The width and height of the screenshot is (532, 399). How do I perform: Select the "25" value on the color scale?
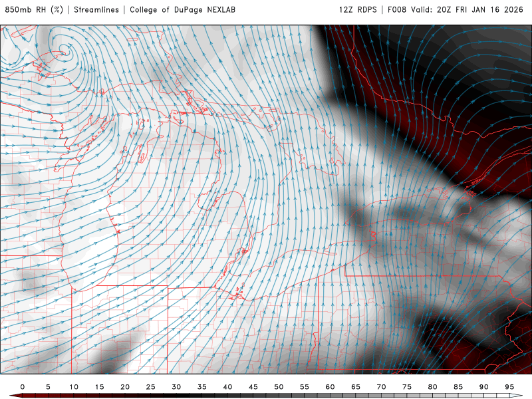pos(151,387)
